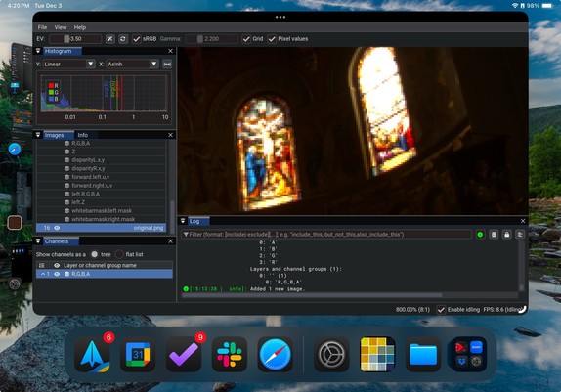Click the fit X-axis range icon in Histogram
561x392 pixels.
[167, 65]
